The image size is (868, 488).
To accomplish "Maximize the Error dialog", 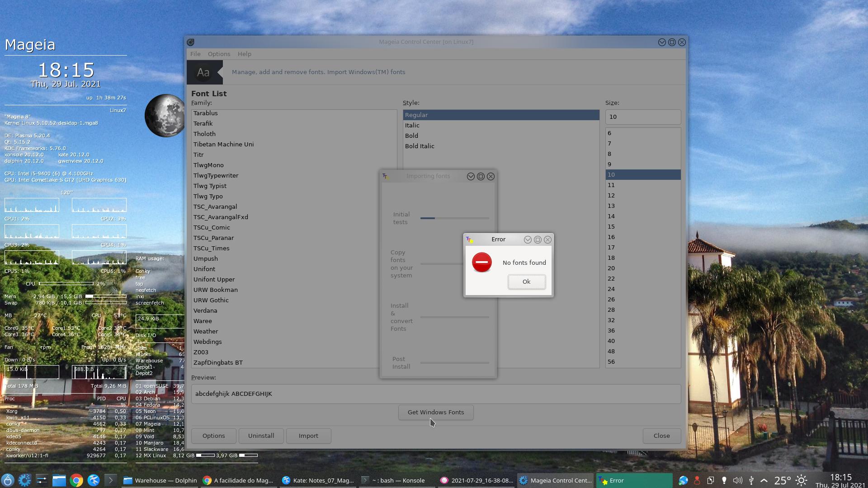I will pyautogui.click(x=538, y=239).
